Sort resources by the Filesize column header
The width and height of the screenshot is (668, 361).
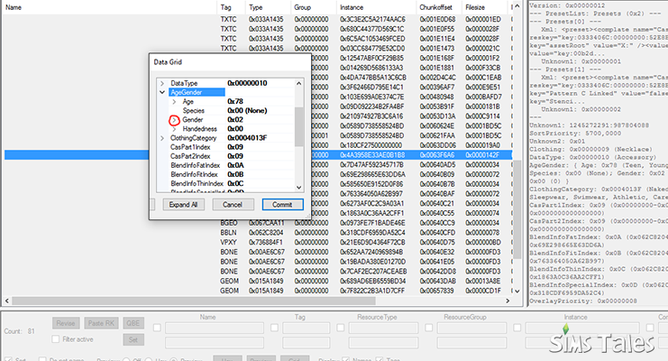pos(485,7)
